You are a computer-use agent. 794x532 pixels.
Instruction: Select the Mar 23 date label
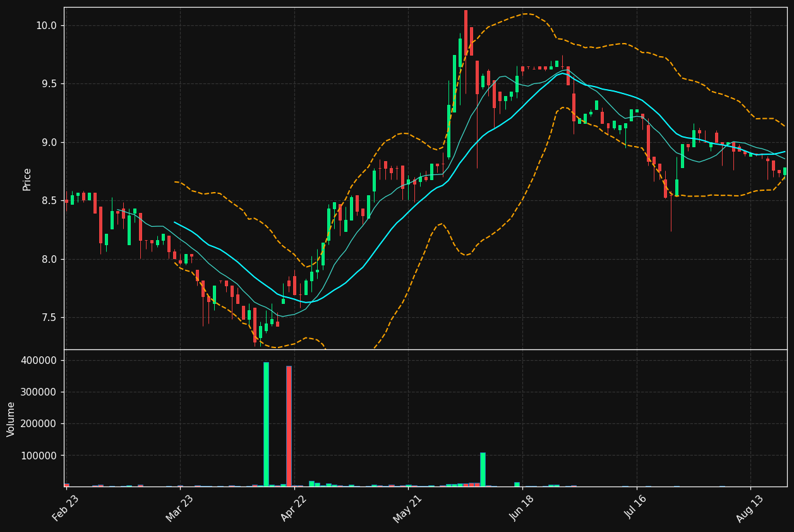179,508
